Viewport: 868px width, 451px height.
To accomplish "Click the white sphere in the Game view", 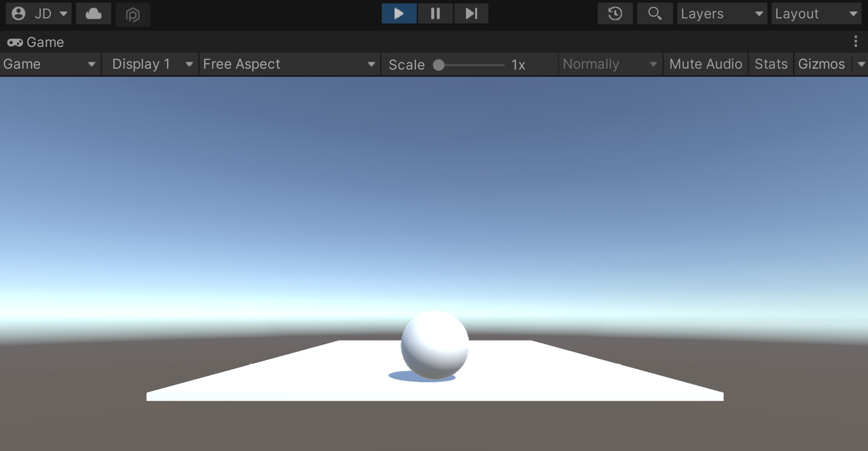I will [x=435, y=345].
